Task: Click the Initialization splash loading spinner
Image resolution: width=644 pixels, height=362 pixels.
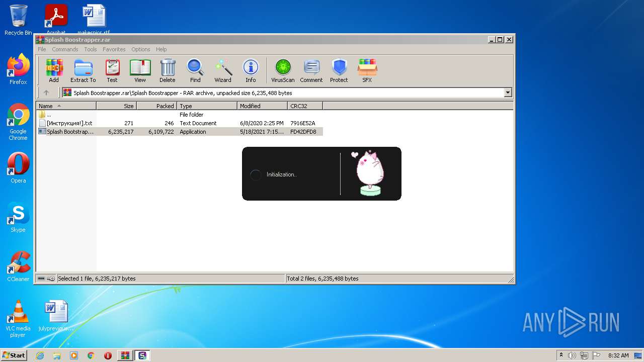Action: (256, 174)
